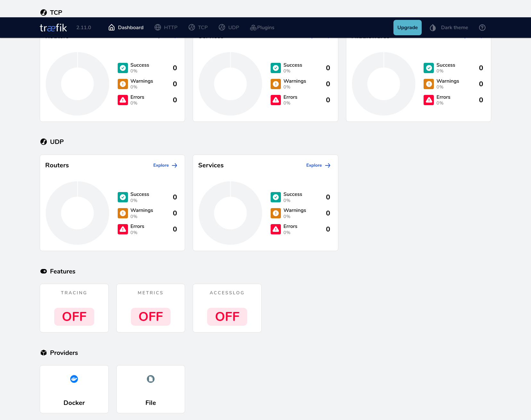The width and height of the screenshot is (531, 420).
Task: Click the UDP Services Success check icon
Action: coord(276,197)
